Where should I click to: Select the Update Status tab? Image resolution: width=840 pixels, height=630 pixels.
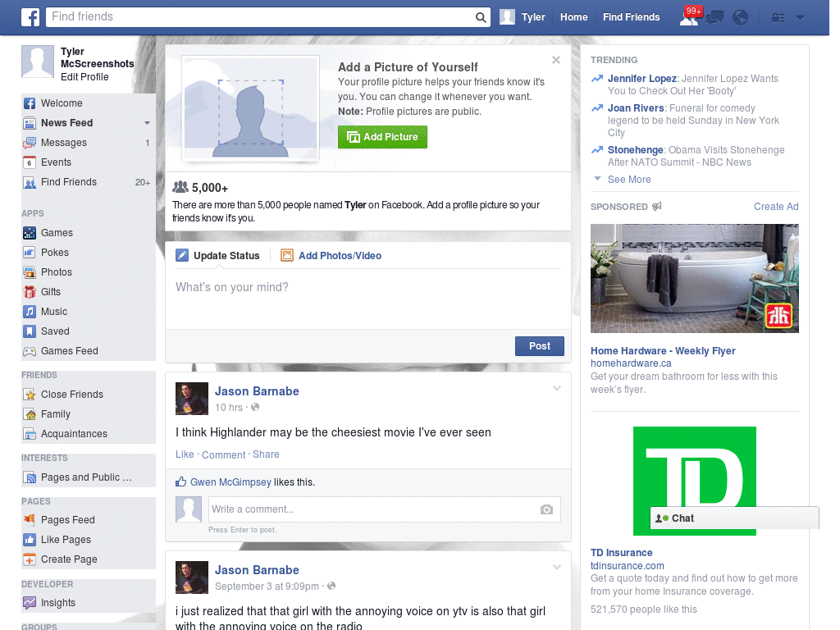click(218, 256)
